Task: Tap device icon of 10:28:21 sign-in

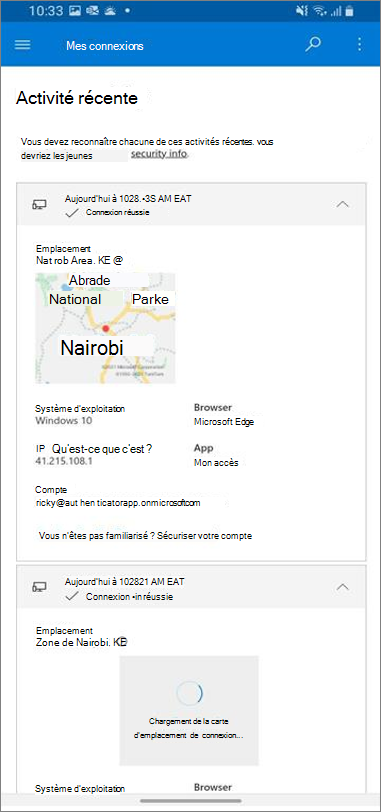Action: [x=39, y=587]
